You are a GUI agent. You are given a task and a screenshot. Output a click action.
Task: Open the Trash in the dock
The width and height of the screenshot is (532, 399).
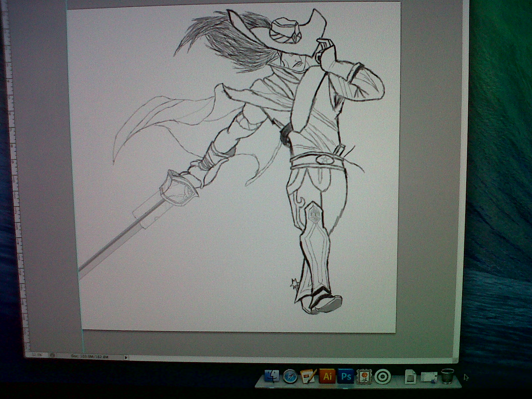click(x=448, y=377)
